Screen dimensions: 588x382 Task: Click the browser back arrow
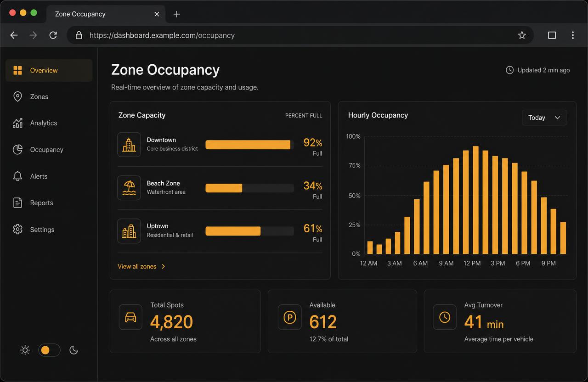(14, 35)
